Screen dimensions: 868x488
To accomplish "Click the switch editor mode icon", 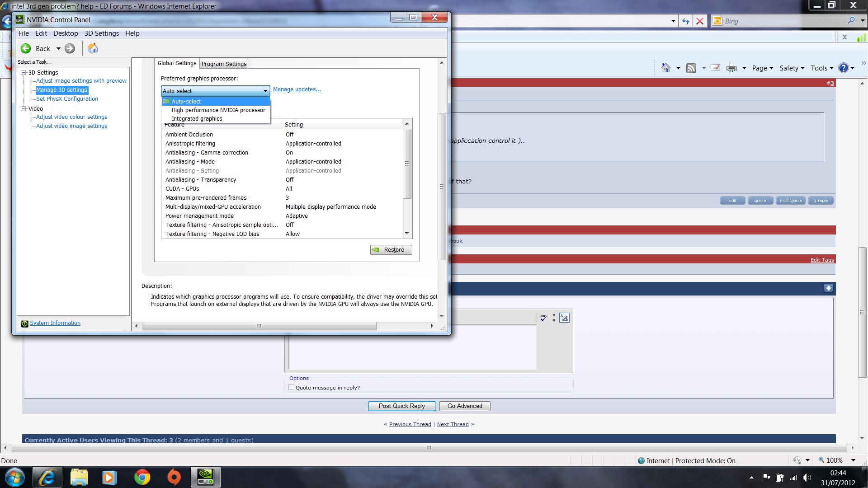I will click(x=564, y=318).
